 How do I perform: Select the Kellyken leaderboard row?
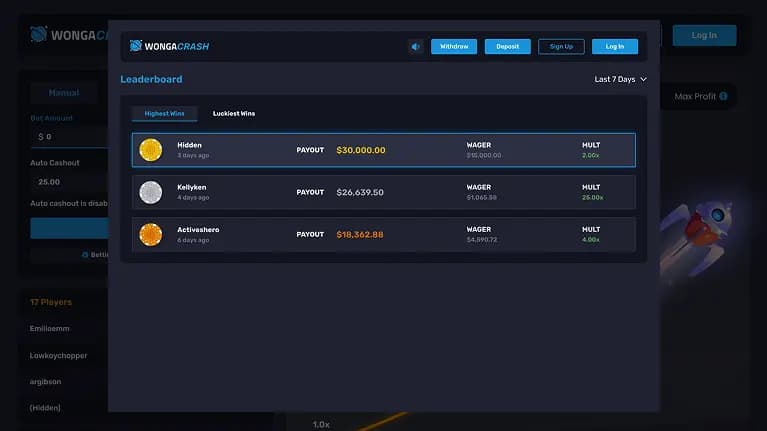[x=383, y=192]
